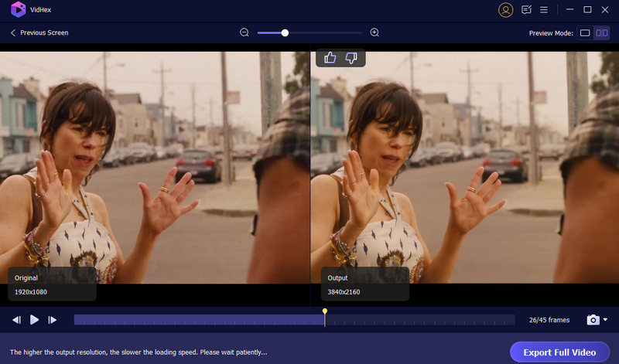Switch to side-by-side preview mode
Image resolution: width=619 pixels, height=364 pixels.
pos(601,33)
